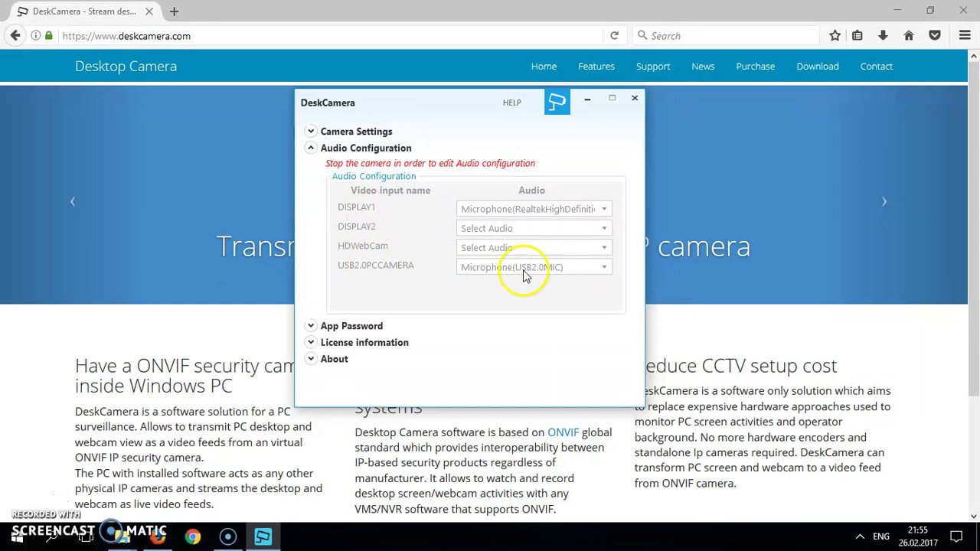Image resolution: width=980 pixels, height=551 pixels.
Task: Go to the Firefox home page icon
Action: [x=909, y=35]
